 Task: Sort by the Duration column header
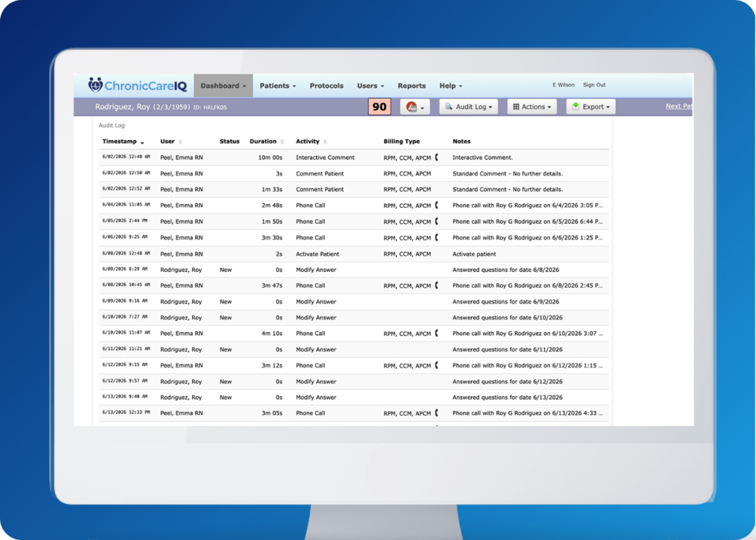tap(266, 142)
